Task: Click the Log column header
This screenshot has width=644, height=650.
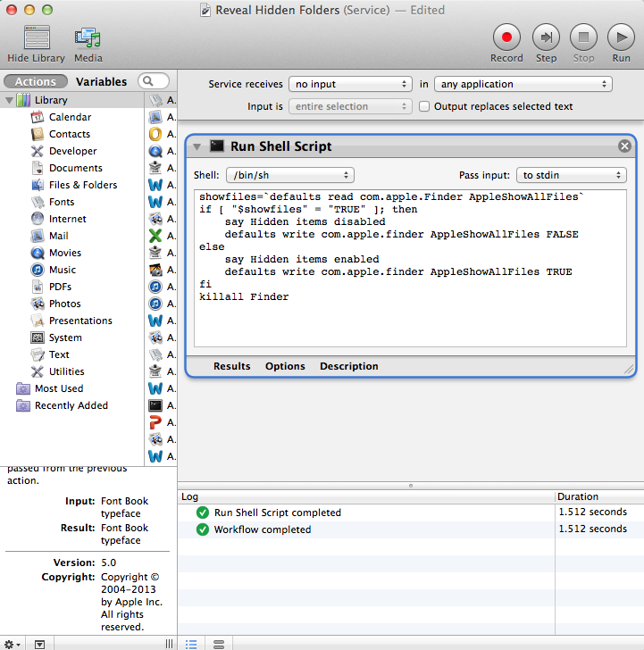Action: click(x=366, y=496)
